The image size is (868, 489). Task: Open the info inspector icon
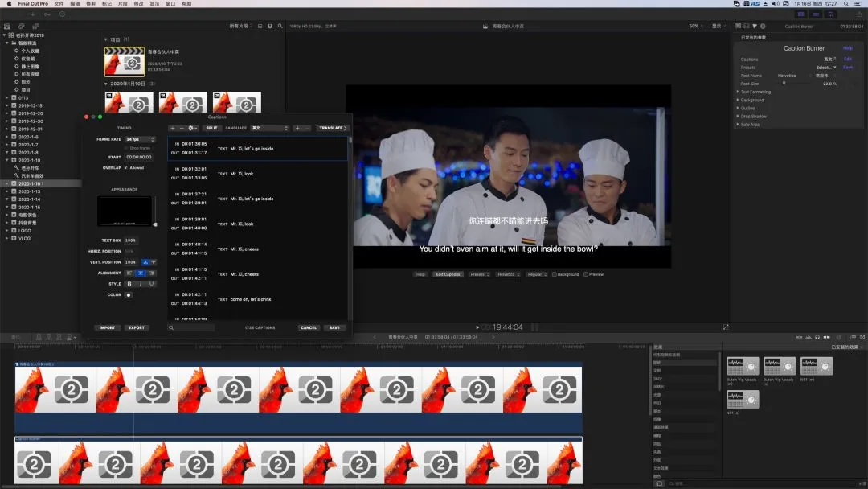(x=763, y=26)
